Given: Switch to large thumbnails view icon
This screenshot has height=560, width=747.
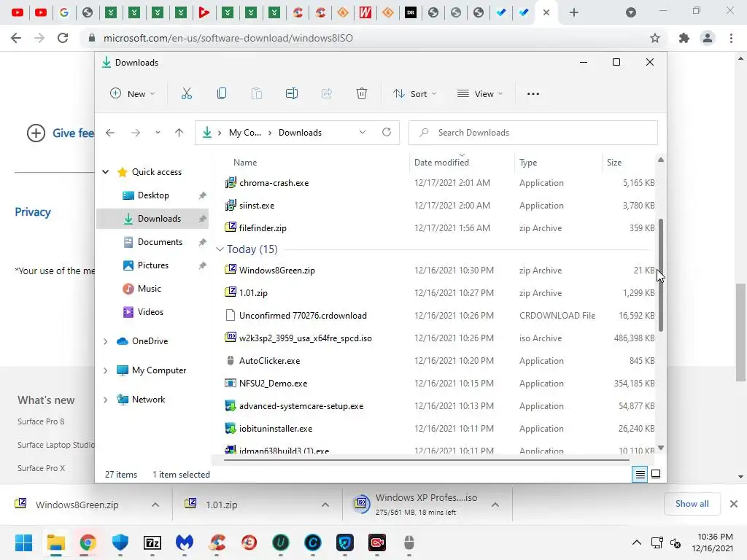Looking at the screenshot, I should (x=656, y=474).
